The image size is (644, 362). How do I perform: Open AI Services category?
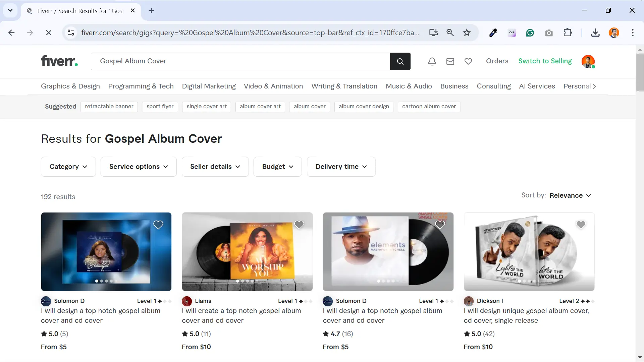[x=537, y=86]
